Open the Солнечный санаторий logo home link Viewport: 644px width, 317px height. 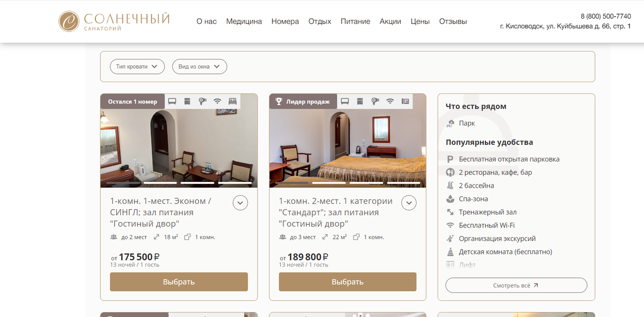[x=114, y=21]
